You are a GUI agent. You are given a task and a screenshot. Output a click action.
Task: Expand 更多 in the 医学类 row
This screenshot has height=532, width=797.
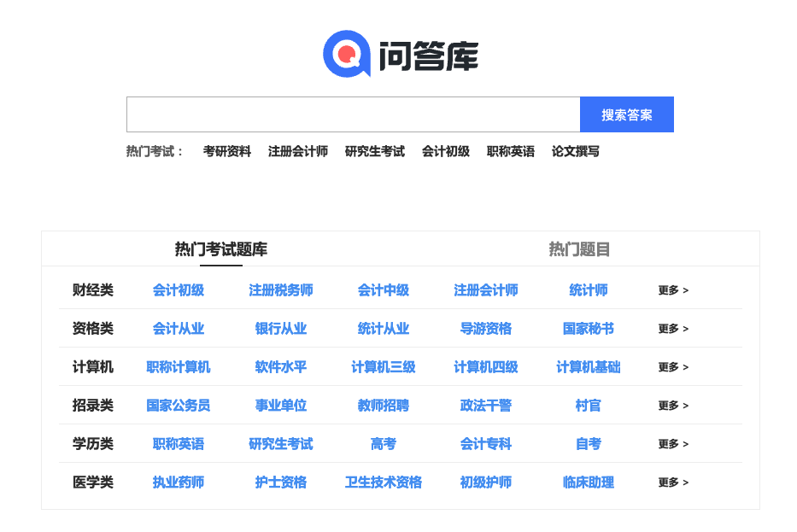click(673, 482)
